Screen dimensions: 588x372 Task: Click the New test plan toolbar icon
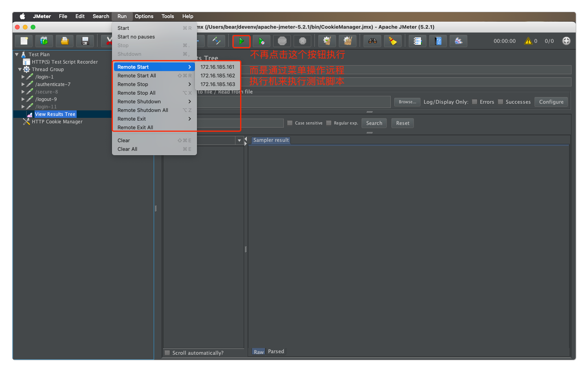(x=24, y=41)
